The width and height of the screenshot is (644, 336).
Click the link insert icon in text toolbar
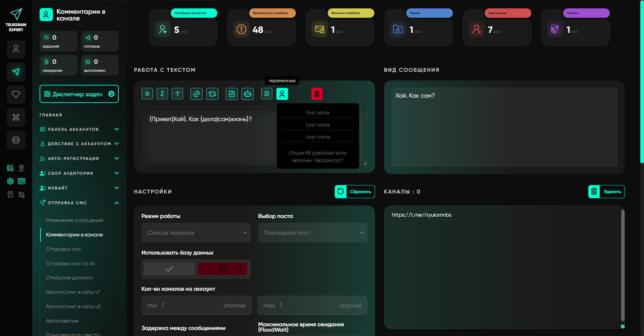coord(196,94)
